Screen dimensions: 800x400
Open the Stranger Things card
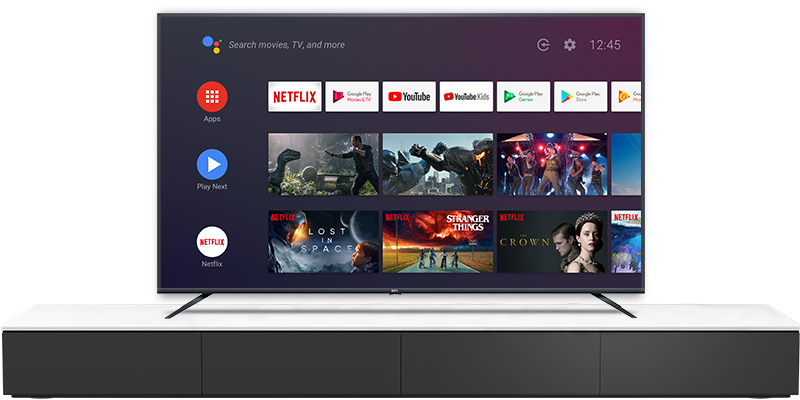[438, 242]
